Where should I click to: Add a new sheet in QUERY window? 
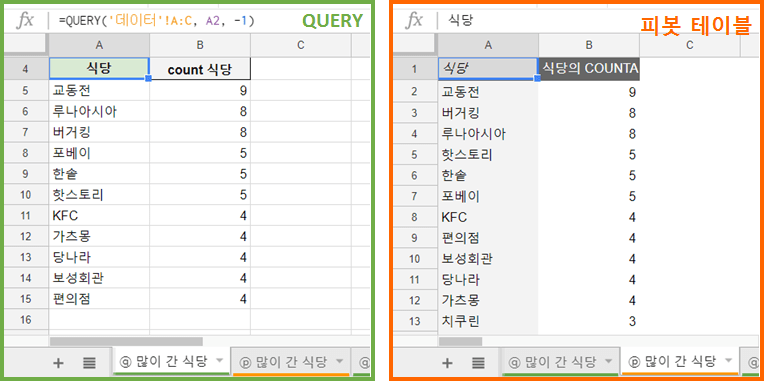(x=58, y=362)
